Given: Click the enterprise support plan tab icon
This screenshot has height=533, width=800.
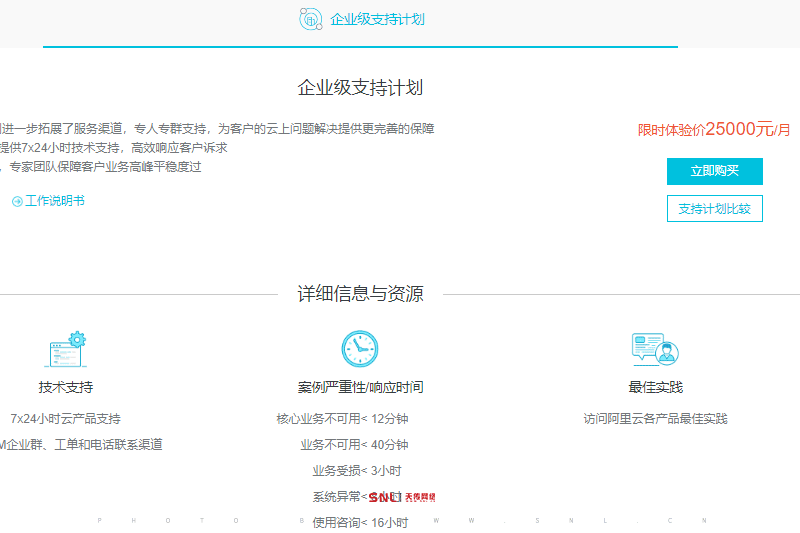Looking at the screenshot, I should click(x=311, y=19).
